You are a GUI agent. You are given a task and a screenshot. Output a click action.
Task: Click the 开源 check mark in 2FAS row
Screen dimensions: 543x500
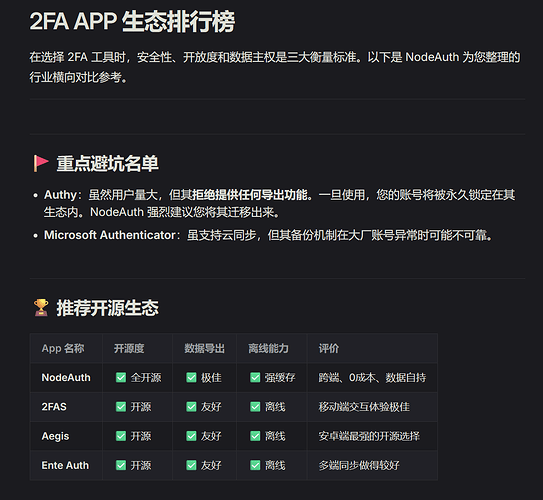pos(121,407)
